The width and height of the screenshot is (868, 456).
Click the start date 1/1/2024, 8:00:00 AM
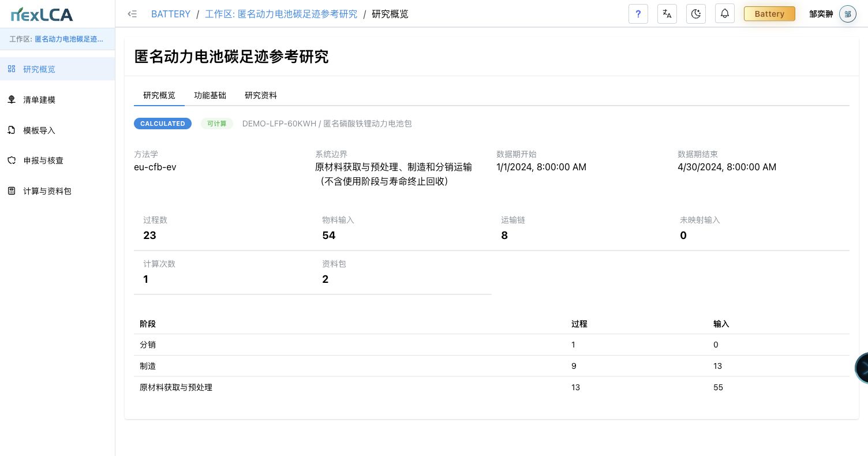tap(541, 167)
